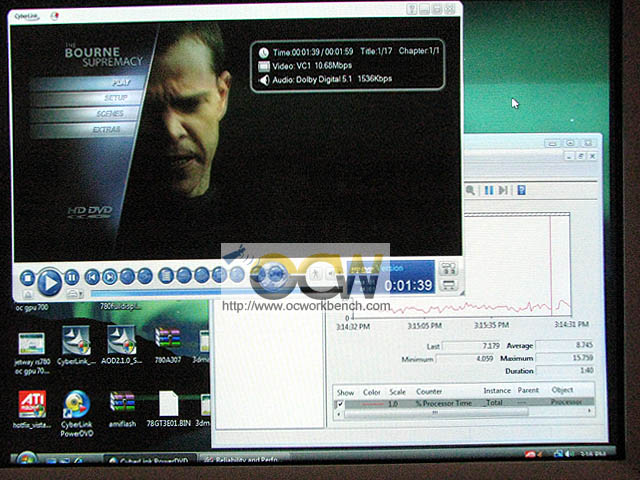Image resolution: width=640 pixels, height=480 pixels.
Task: Click the rewind button in PowerDVD
Action: coord(127,277)
